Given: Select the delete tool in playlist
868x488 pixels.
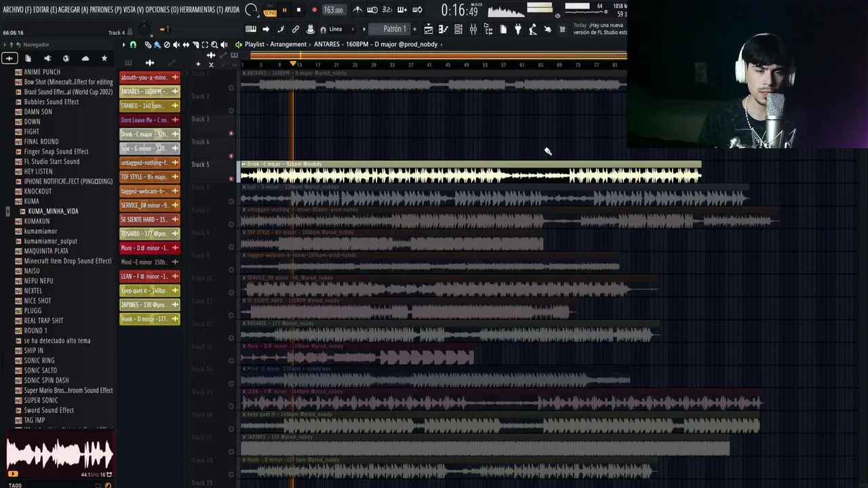Looking at the screenshot, I should pyautogui.click(x=167, y=45).
